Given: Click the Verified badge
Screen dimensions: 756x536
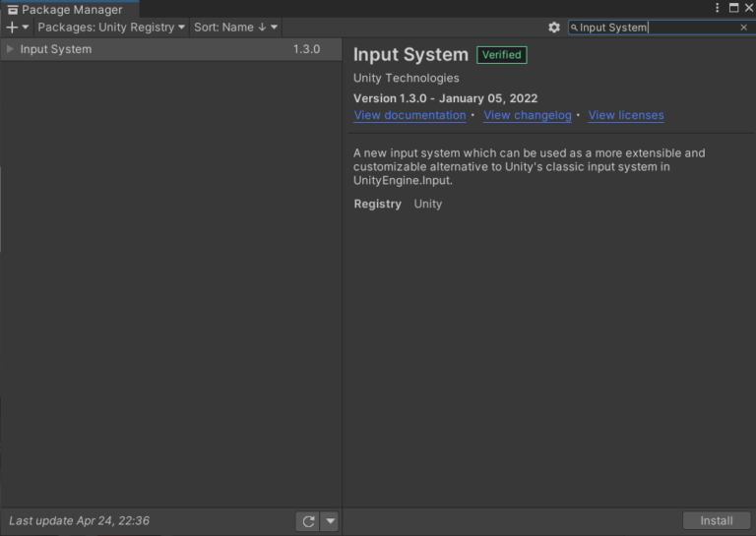Looking at the screenshot, I should coord(501,55).
